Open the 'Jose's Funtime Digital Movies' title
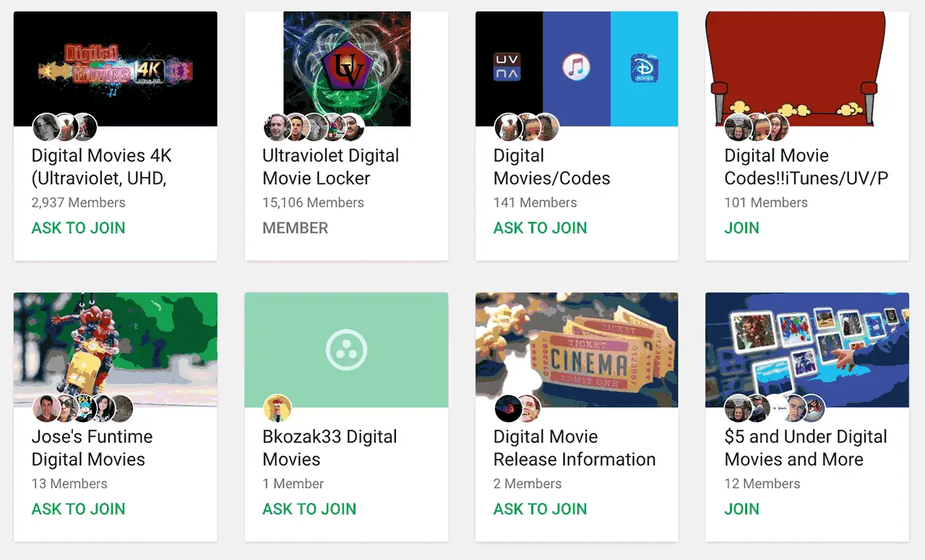This screenshot has width=925, height=560. coord(92,448)
